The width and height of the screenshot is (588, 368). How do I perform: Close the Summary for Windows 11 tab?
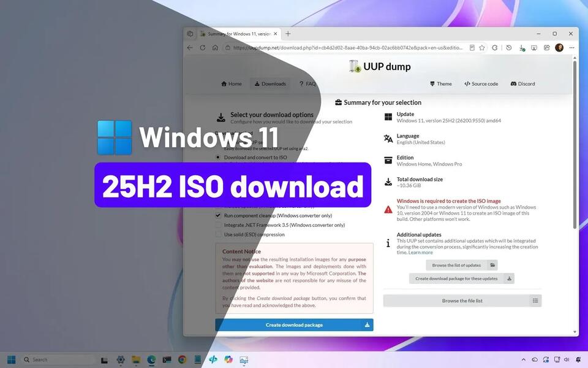[x=275, y=34]
